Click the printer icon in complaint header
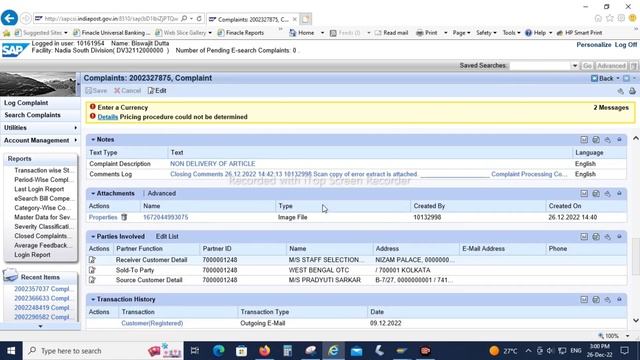Image resolution: width=640 pixels, height=360 pixels. 632,91
